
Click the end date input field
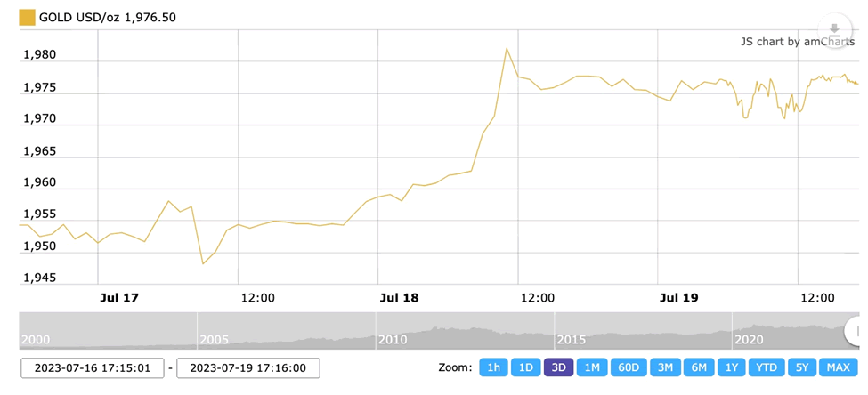[x=248, y=367]
